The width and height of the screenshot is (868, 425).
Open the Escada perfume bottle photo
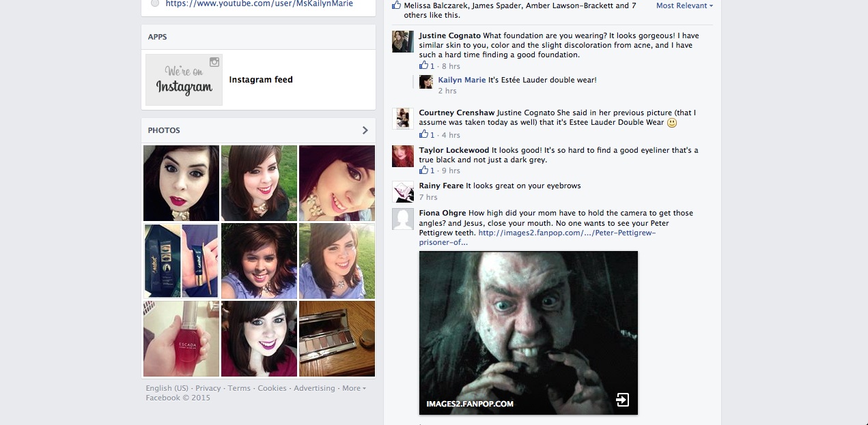181,339
